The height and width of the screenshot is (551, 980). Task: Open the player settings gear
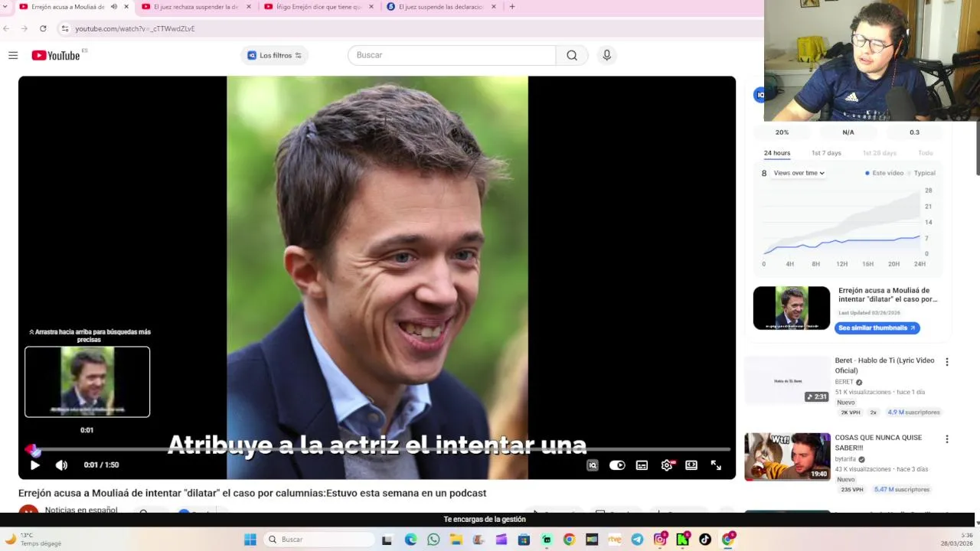(x=667, y=465)
